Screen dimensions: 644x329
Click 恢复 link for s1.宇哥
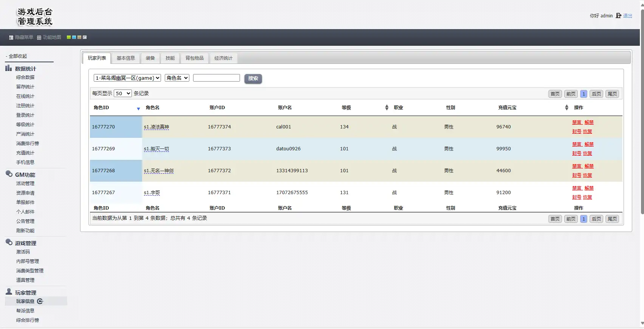588,197
